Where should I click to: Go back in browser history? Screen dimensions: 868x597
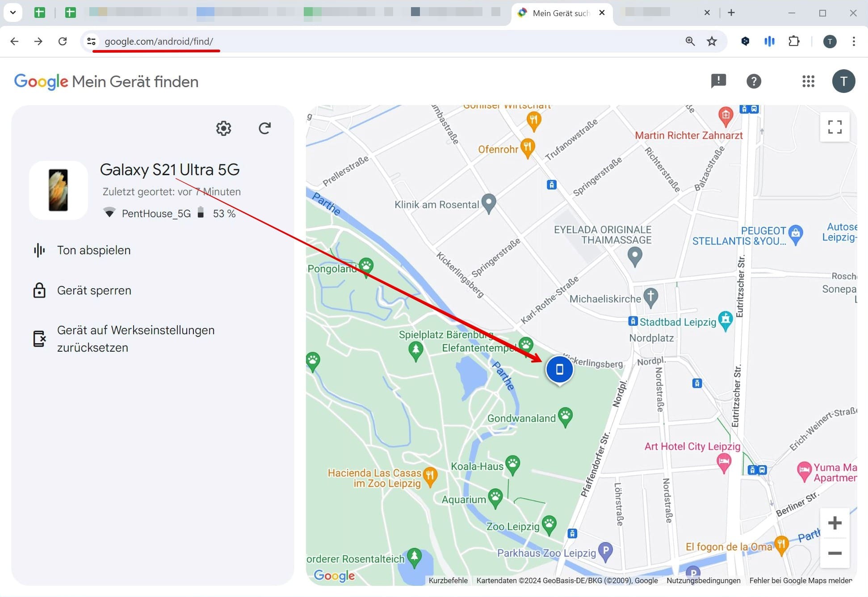[x=14, y=41]
